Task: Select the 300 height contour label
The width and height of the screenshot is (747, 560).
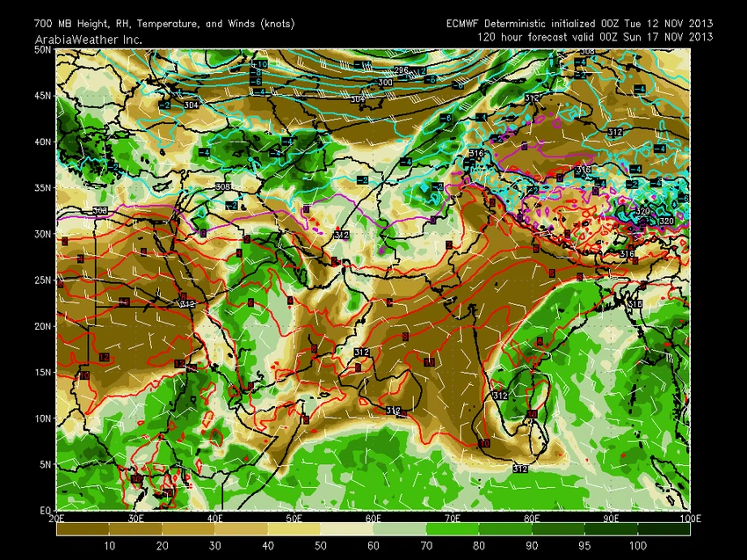Action: (385, 83)
